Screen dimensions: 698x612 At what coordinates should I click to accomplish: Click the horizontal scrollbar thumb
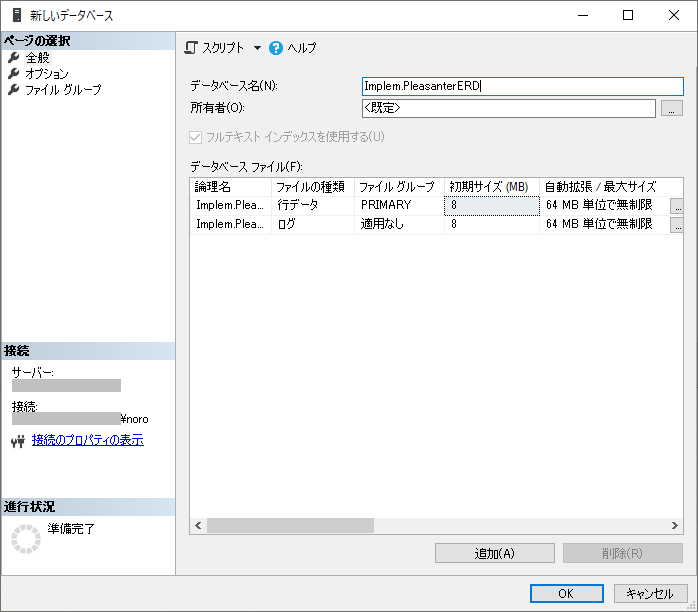290,526
